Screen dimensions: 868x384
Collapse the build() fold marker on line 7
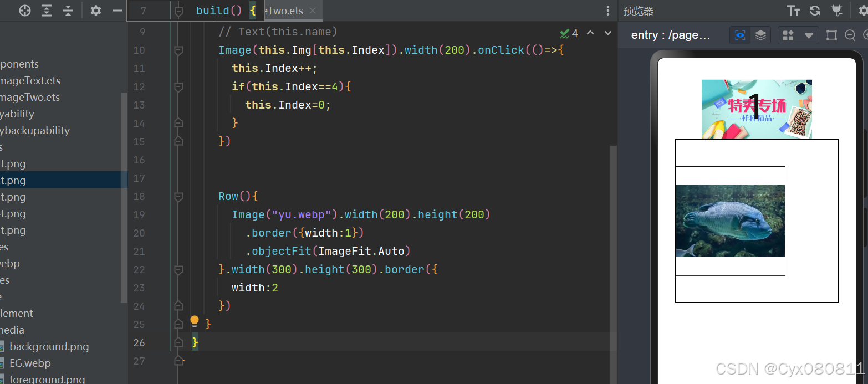(x=178, y=11)
